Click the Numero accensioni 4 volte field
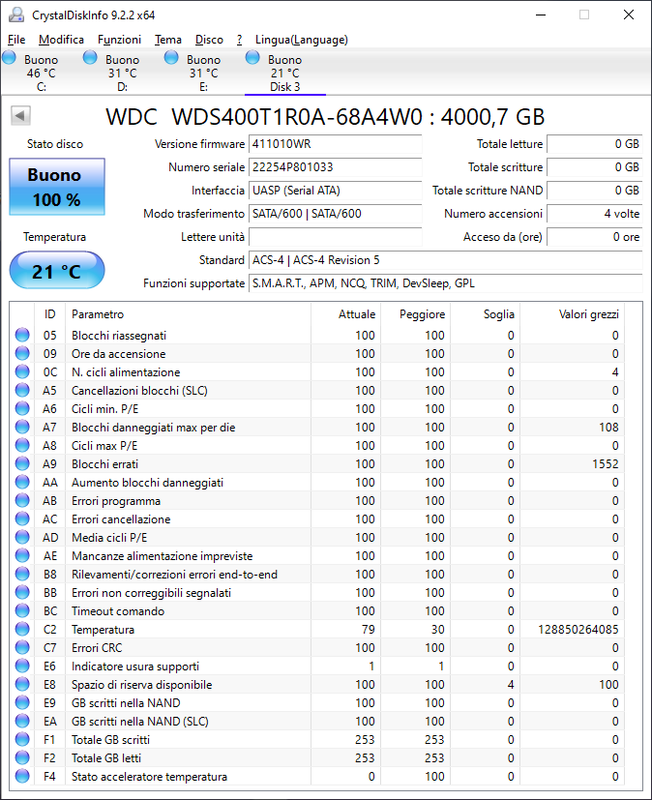 click(x=594, y=214)
